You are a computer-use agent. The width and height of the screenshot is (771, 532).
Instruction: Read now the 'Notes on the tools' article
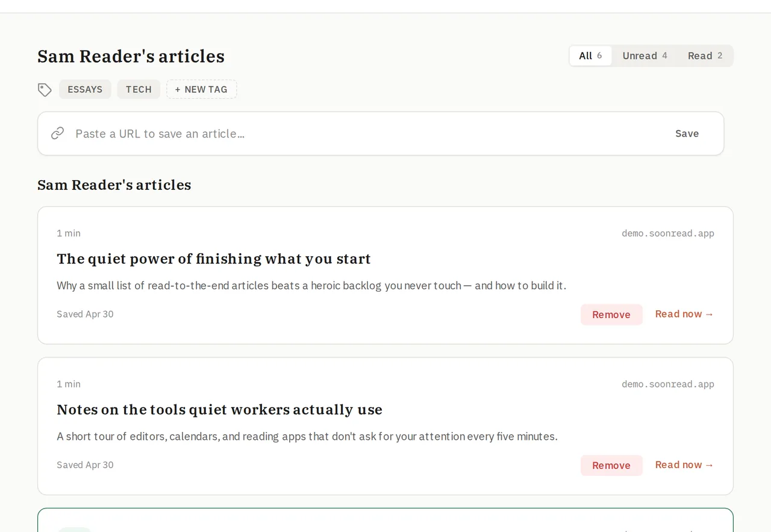point(684,465)
